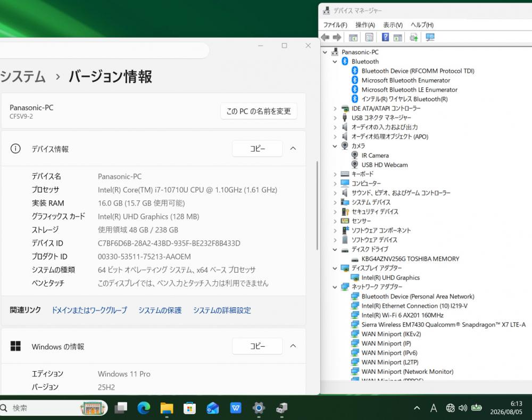The width and height of the screenshot is (532, 420).
Task: Open Microsoft Store from the taskbar
Action: coord(190,408)
